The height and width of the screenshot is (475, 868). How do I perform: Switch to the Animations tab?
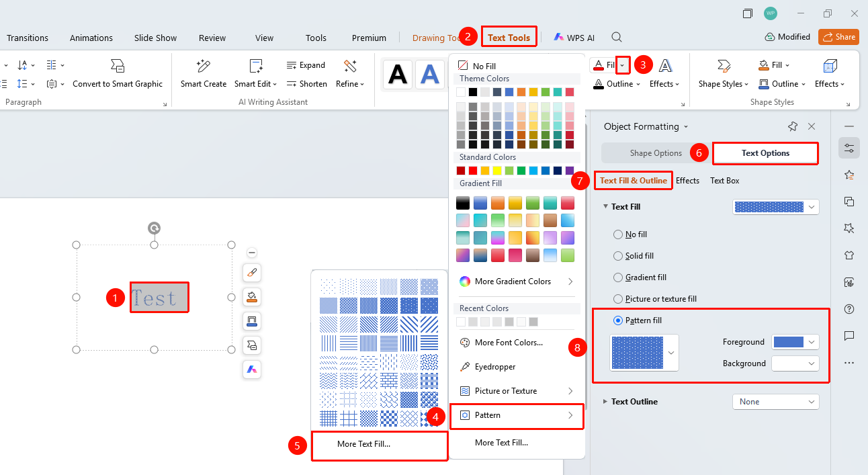click(91, 38)
